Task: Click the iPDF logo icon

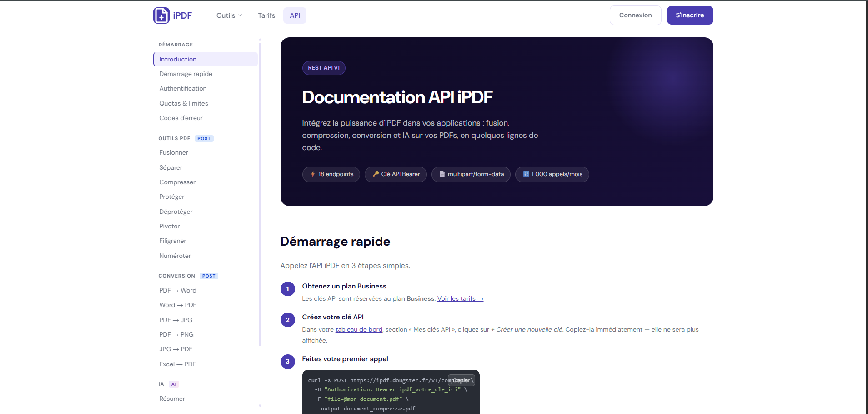Action: click(x=161, y=15)
